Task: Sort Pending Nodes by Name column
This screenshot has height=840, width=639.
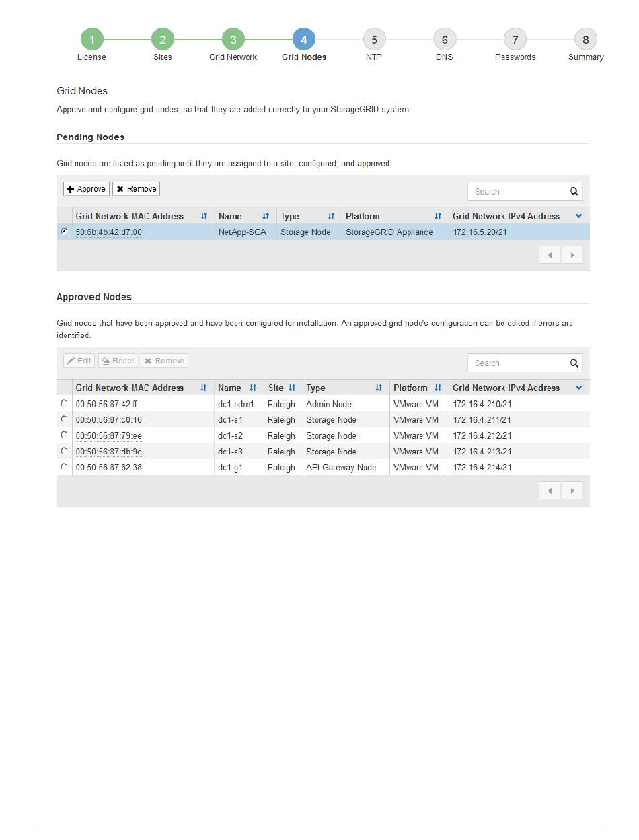Action: coord(266,216)
